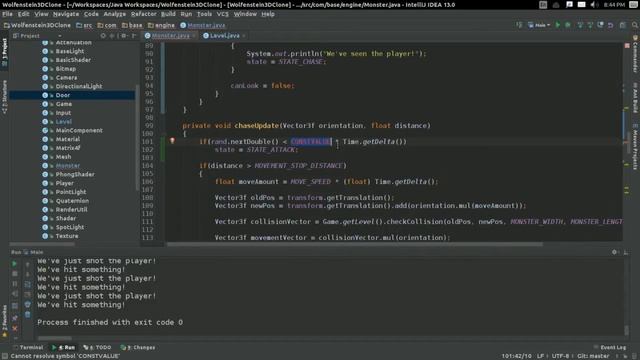
Task: Open the Changes tool window button
Action: tap(138, 347)
